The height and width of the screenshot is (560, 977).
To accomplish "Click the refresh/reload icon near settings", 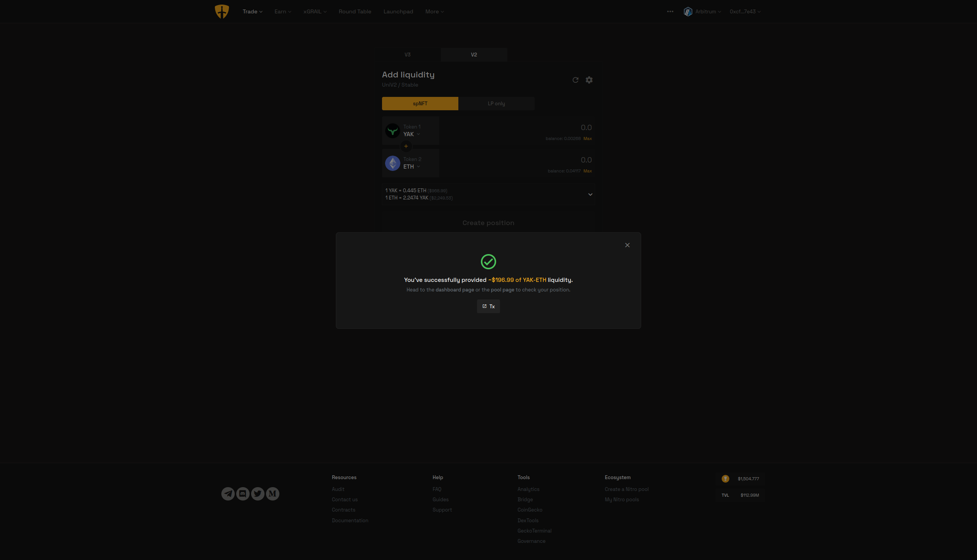I will [x=576, y=80].
